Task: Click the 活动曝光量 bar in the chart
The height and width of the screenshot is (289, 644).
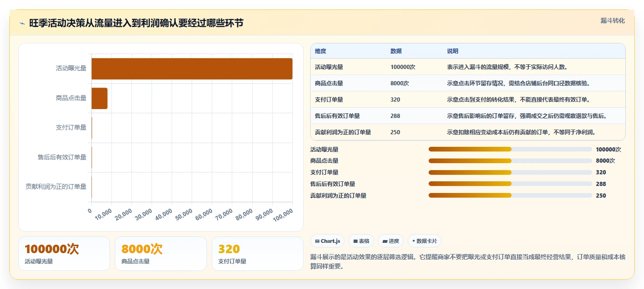Action: (x=192, y=69)
